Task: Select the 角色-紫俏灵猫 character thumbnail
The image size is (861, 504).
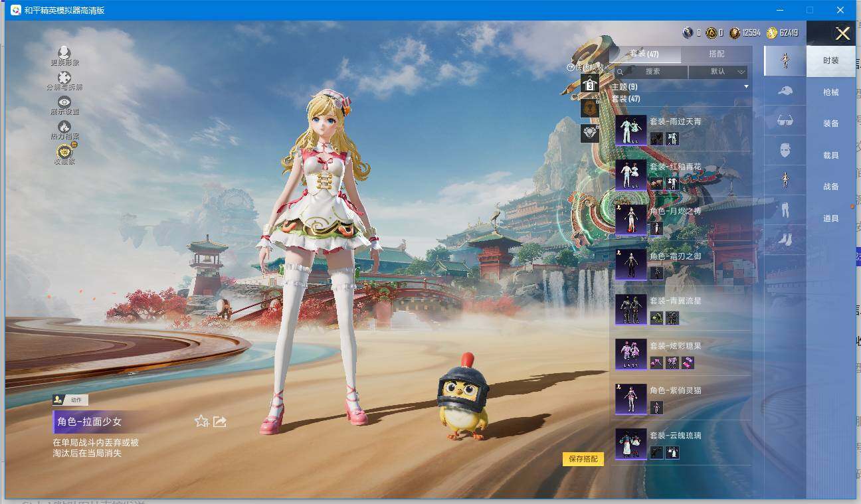Action: click(630, 399)
